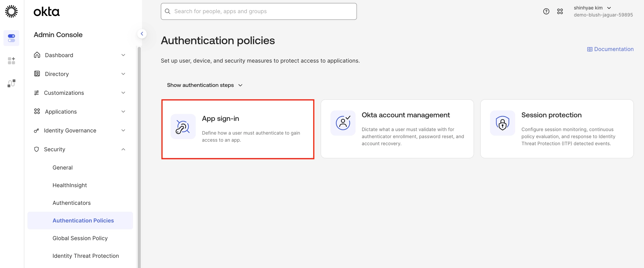Click the Directory contact-book icon

[37, 74]
